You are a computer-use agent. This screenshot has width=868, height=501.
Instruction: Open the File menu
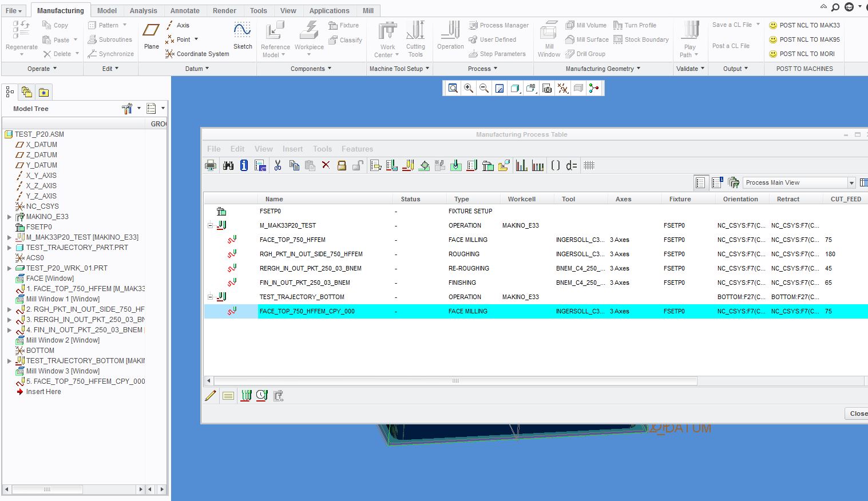(14, 10)
